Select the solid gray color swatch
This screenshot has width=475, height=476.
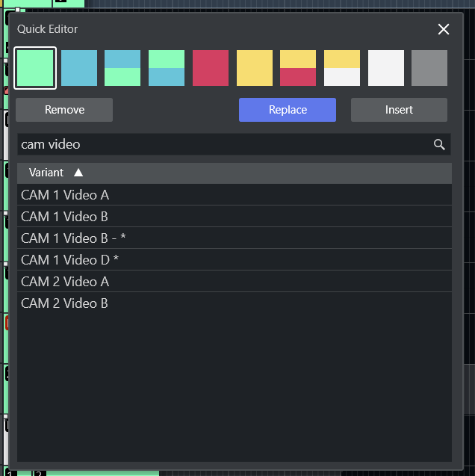429,68
